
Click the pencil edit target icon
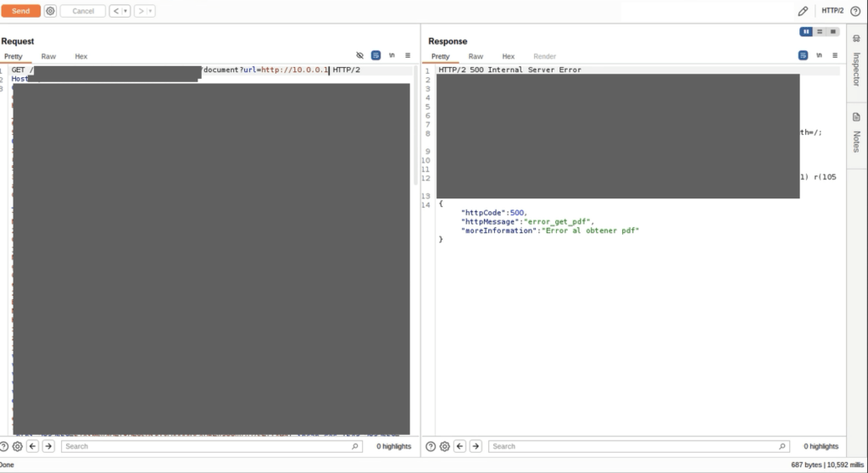pos(803,11)
